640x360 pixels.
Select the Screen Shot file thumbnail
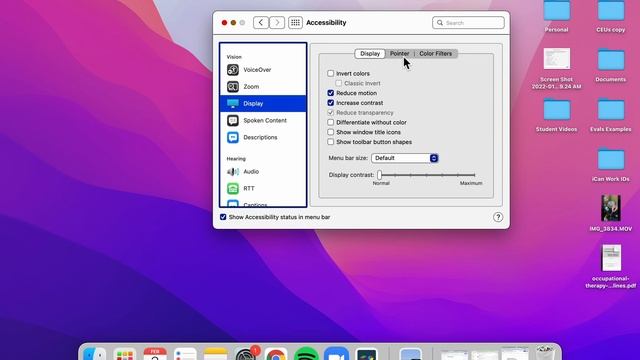pos(556,58)
